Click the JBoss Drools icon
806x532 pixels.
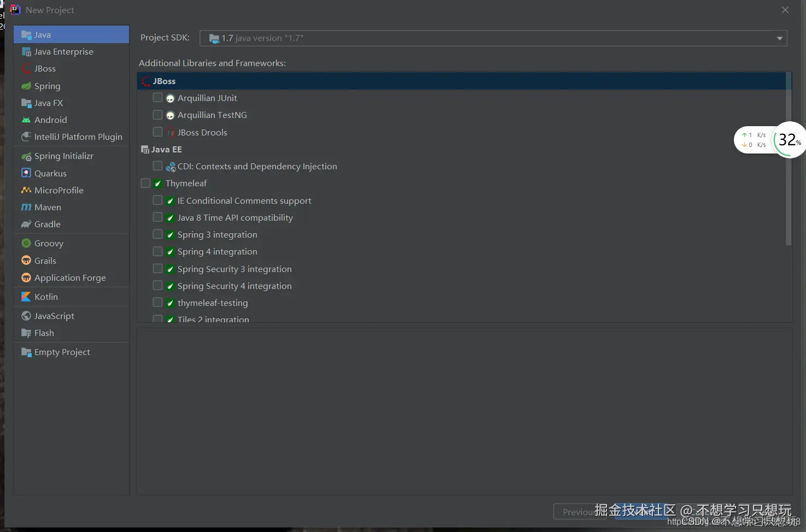170,133
